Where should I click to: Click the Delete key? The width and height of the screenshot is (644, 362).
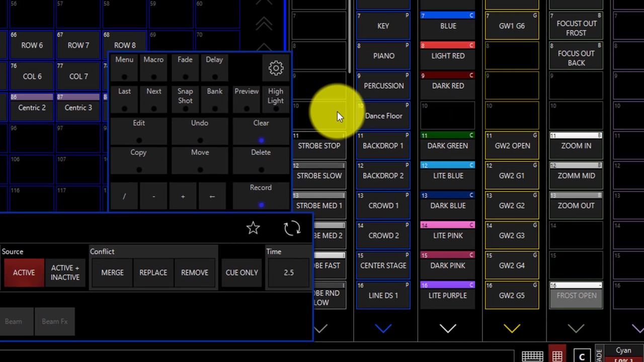pyautogui.click(x=261, y=160)
